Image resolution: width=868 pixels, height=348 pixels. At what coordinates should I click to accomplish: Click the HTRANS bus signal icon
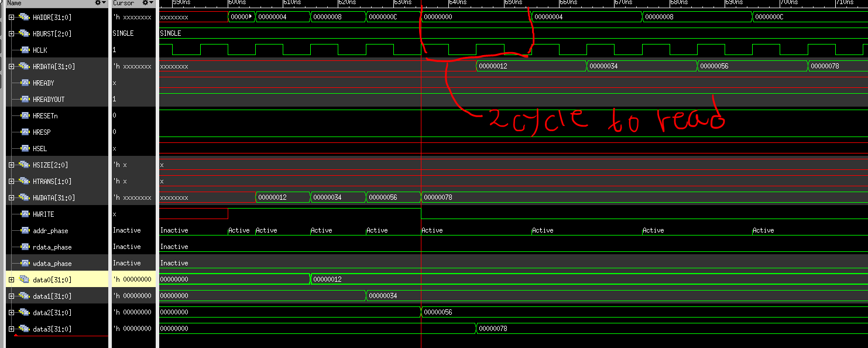point(24,181)
